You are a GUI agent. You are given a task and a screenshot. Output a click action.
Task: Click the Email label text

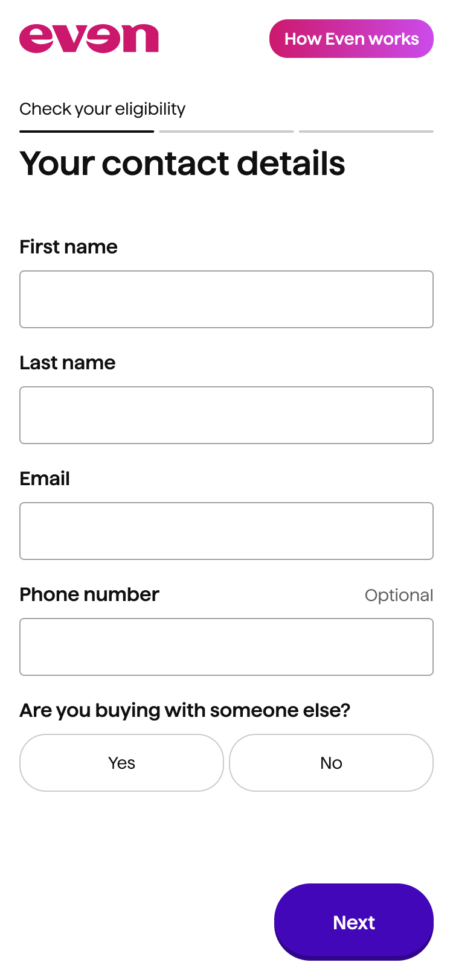point(45,479)
